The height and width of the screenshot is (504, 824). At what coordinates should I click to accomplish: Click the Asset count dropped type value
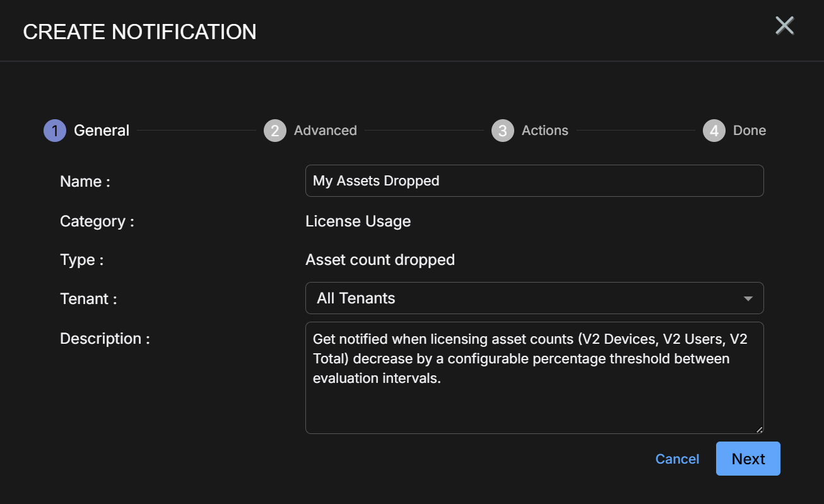[x=380, y=260]
